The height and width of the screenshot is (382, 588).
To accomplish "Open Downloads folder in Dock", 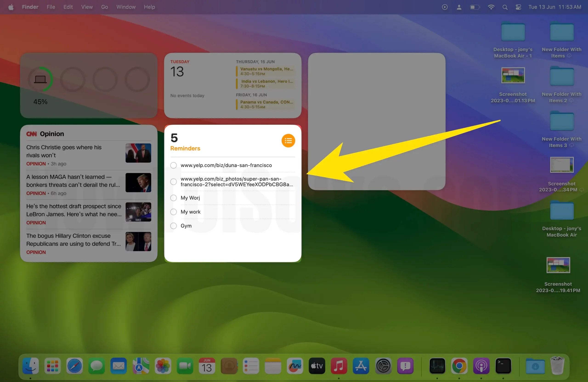I will (535, 366).
